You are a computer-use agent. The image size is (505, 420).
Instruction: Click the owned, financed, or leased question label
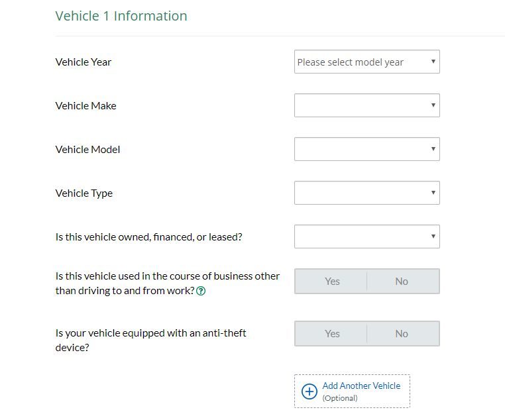tap(149, 237)
